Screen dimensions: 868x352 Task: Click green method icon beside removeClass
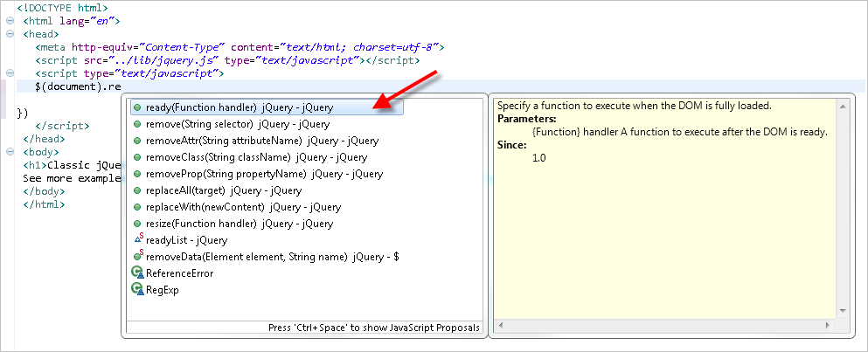pyautogui.click(x=137, y=158)
